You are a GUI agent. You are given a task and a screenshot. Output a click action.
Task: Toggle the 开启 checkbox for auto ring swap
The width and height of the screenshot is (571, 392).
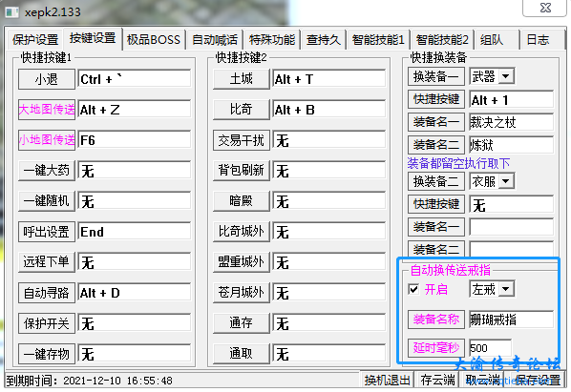[413, 289]
